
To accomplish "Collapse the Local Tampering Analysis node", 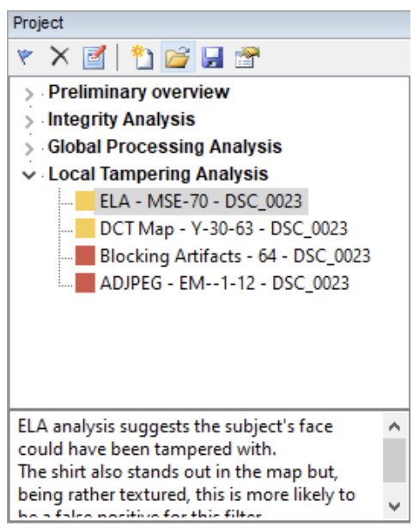I will click(x=29, y=175).
